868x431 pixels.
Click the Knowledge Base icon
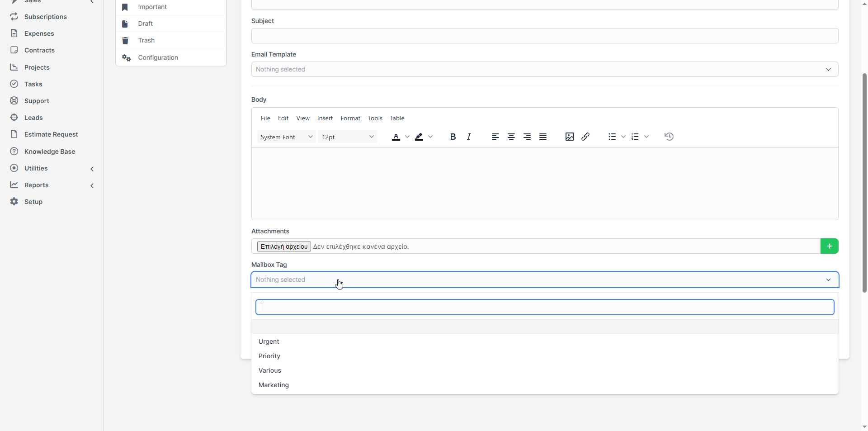pos(14,152)
